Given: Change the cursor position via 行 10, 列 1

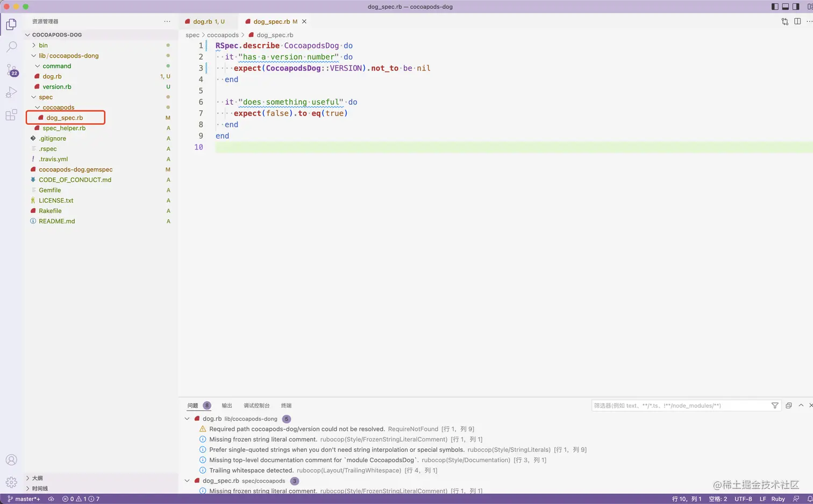Looking at the screenshot, I should click(x=687, y=499).
